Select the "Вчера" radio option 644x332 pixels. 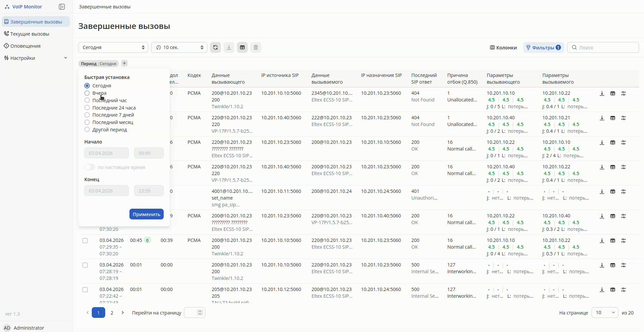point(87,93)
